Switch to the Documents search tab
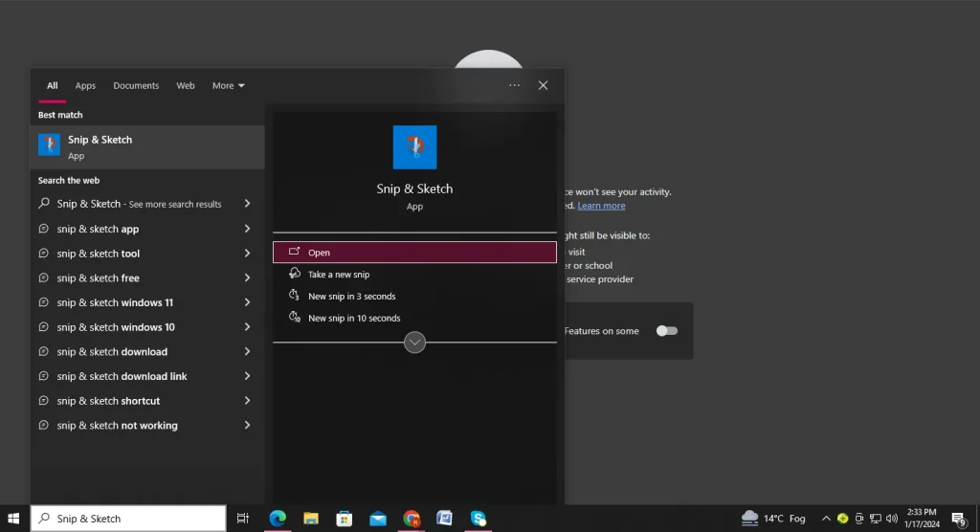The width and height of the screenshot is (980, 532). [136, 86]
